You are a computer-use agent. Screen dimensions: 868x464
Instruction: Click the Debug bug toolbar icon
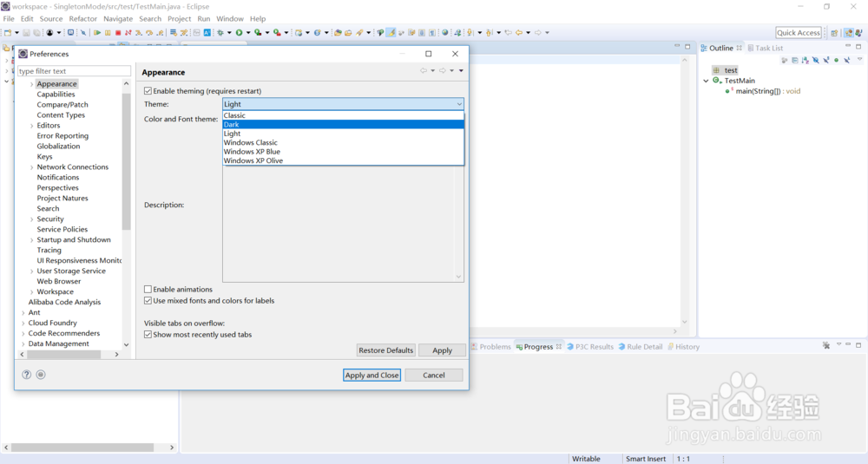point(220,33)
